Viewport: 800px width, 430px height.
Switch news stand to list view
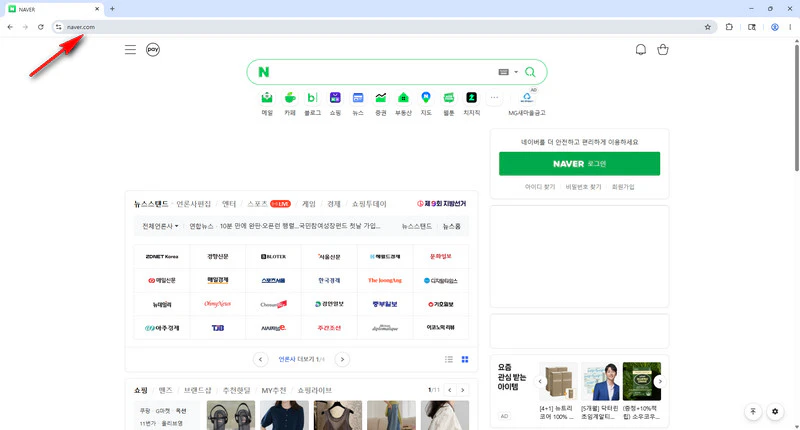[448, 360]
